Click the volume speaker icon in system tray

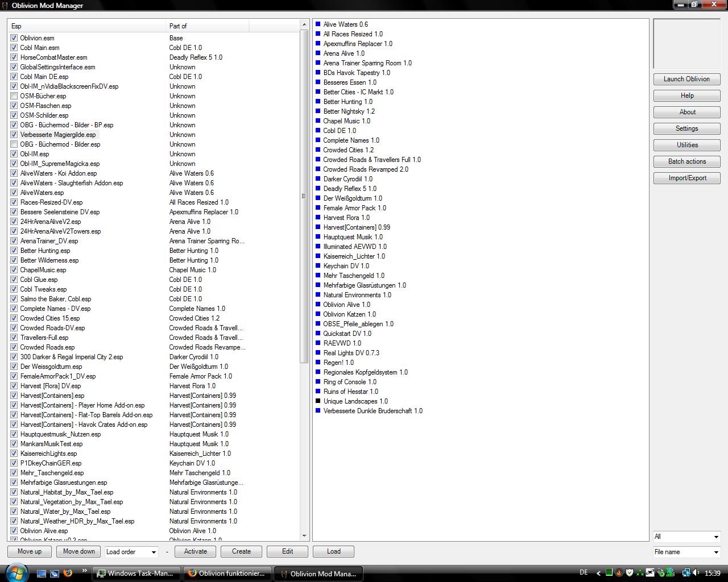pos(696,573)
